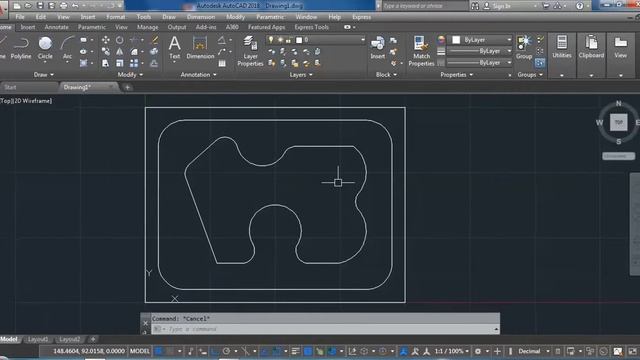
Task: Open the Utilities panel
Action: pyautogui.click(x=562, y=48)
